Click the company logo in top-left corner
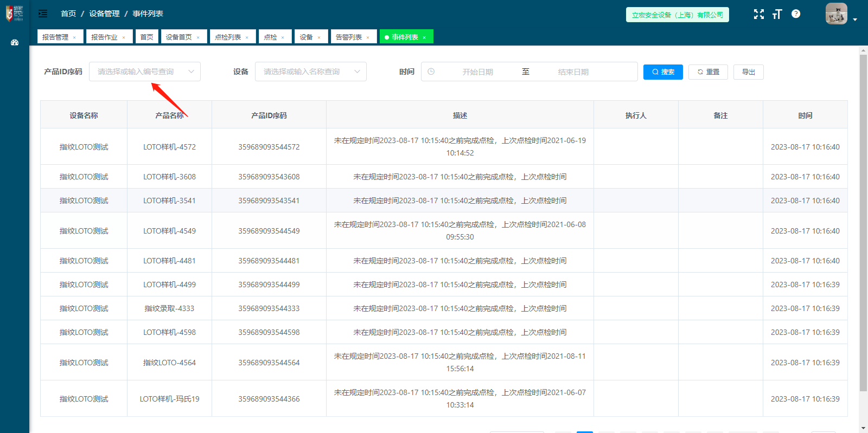Viewport: 868px width, 433px height. 15,14
